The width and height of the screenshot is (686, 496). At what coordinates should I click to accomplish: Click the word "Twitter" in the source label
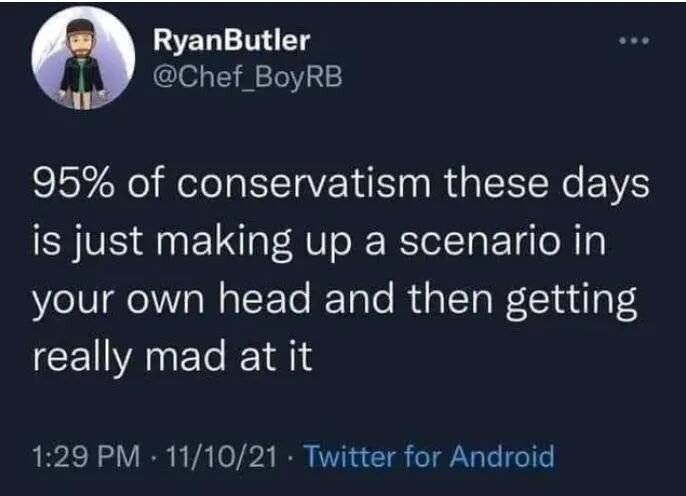(347, 458)
